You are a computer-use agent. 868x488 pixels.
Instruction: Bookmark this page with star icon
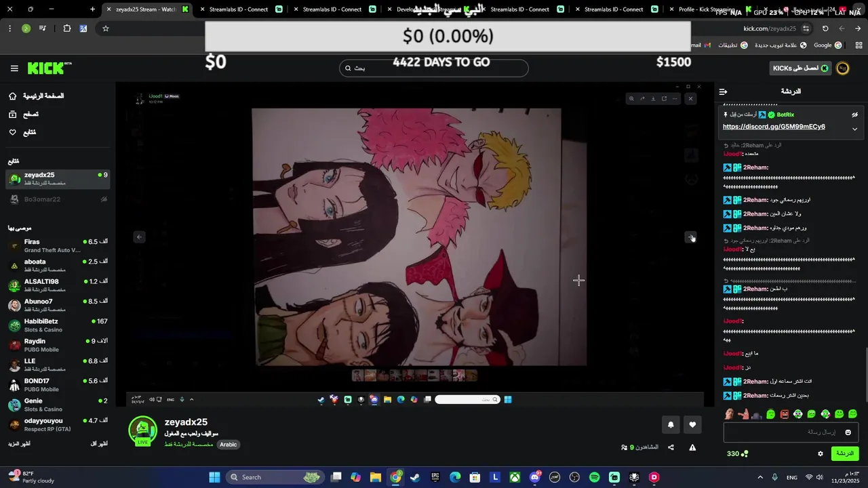click(x=106, y=28)
